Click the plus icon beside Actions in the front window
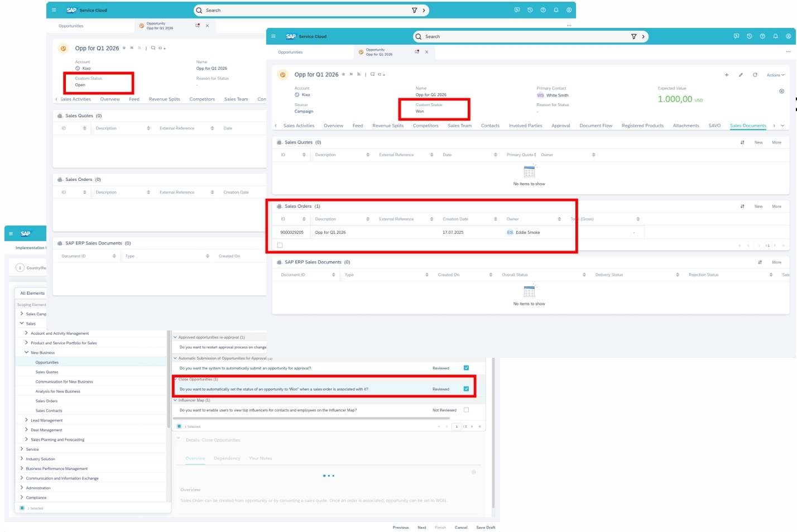The height and width of the screenshot is (532, 797). click(x=727, y=75)
